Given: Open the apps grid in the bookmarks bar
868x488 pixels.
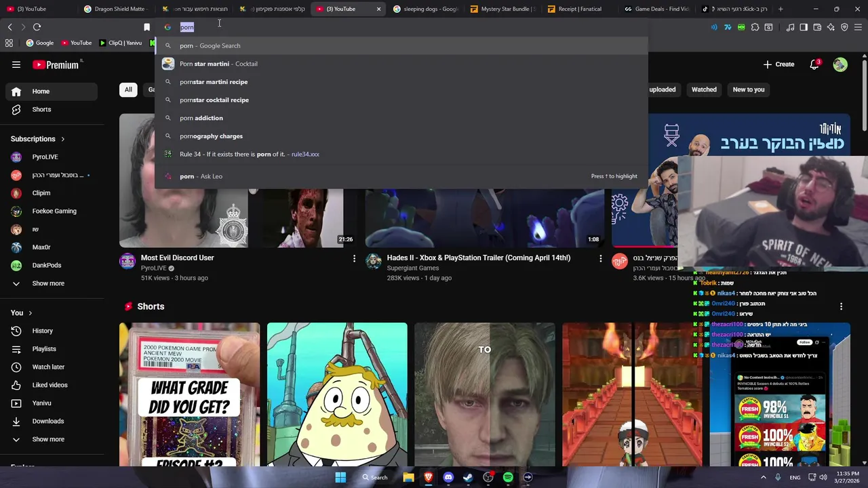Looking at the screenshot, I should [x=9, y=43].
